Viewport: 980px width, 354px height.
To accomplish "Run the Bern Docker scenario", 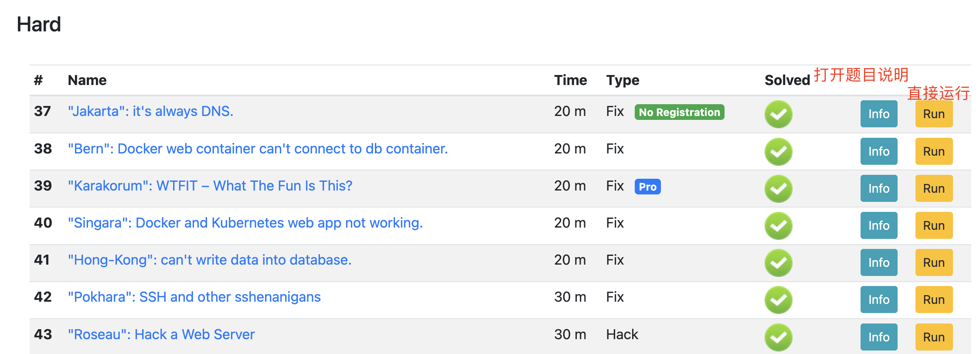I will tap(934, 151).
